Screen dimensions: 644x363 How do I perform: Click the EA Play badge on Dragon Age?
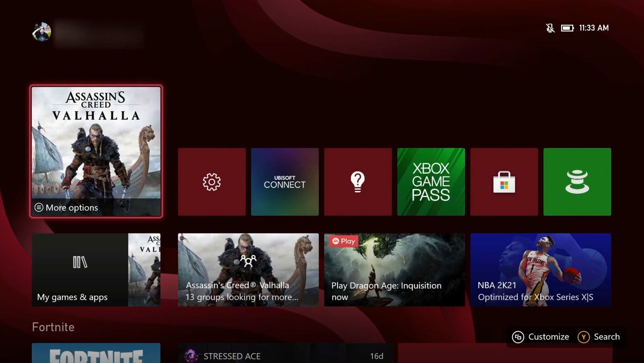click(x=343, y=241)
